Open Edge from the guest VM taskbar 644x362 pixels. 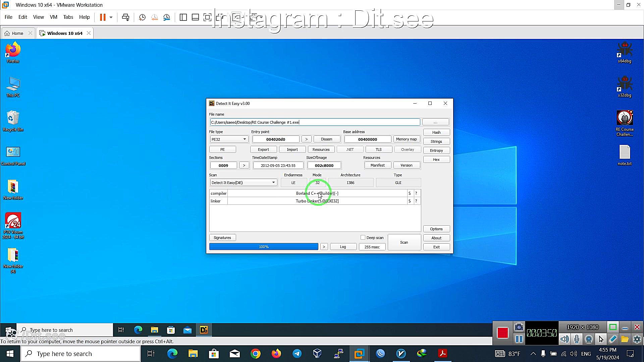[138, 330]
